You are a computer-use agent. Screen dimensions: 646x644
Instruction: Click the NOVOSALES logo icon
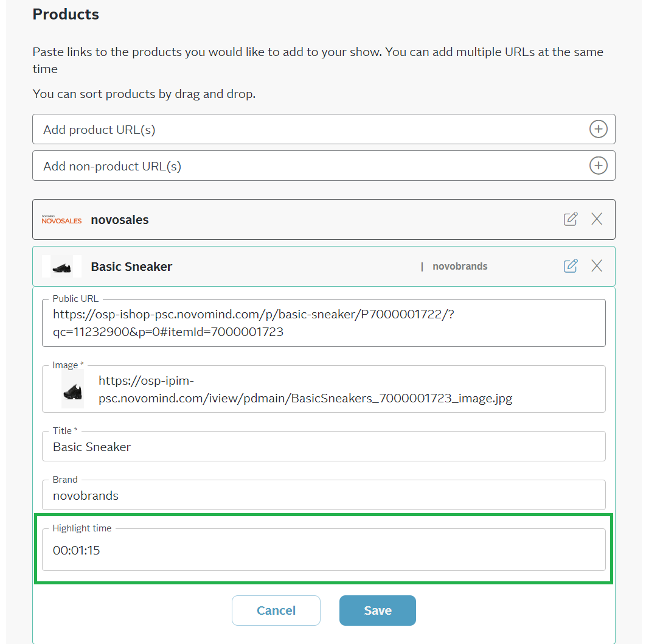point(61,220)
